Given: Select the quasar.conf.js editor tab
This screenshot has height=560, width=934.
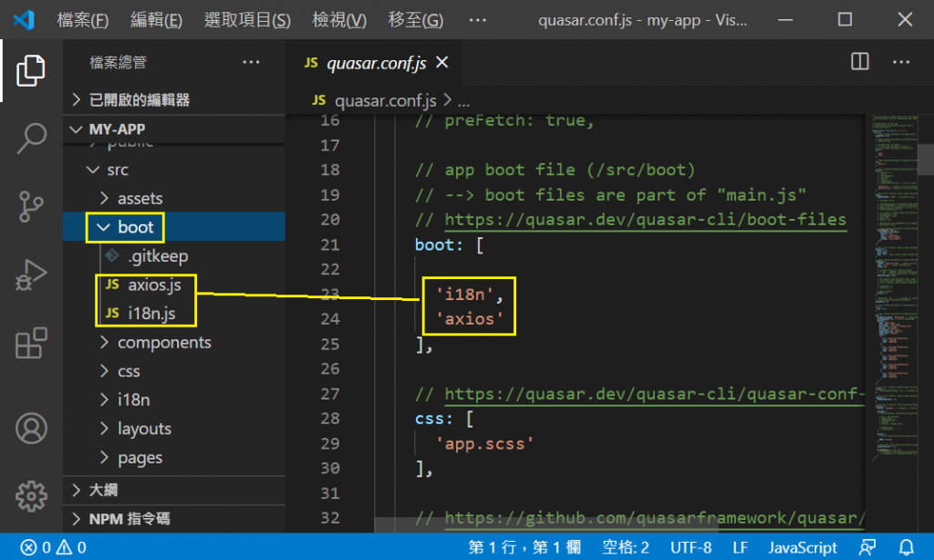Looking at the screenshot, I should coord(376,63).
